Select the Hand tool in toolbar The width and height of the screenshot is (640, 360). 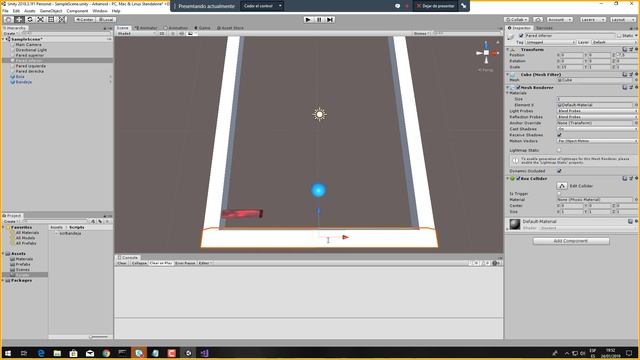pos(8,20)
